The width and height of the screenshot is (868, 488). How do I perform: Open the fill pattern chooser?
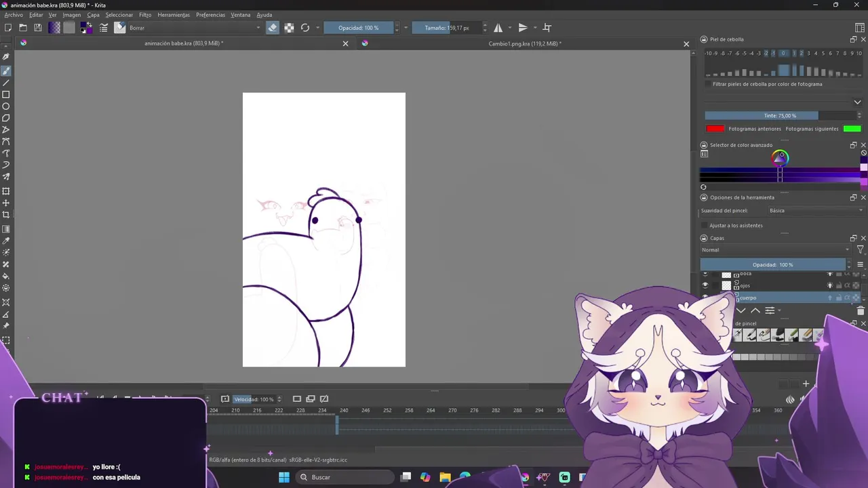(69, 28)
